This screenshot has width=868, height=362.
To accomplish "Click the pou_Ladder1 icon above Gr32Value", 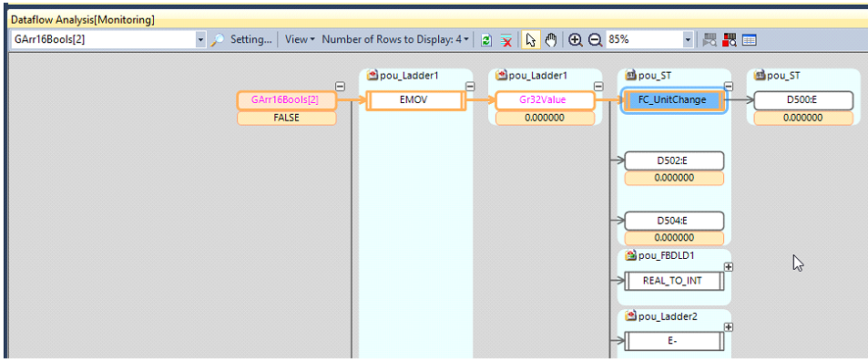I will pos(502,75).
